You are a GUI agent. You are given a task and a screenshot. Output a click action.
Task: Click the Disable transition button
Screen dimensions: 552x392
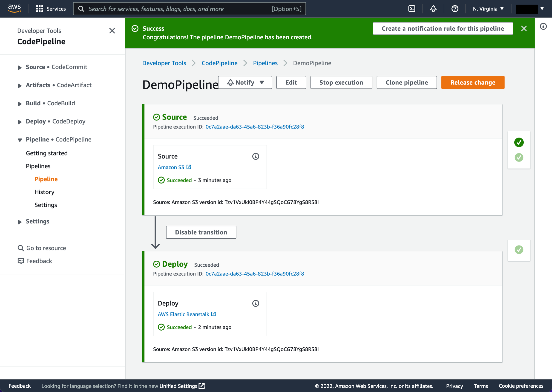tap(201, 232)
